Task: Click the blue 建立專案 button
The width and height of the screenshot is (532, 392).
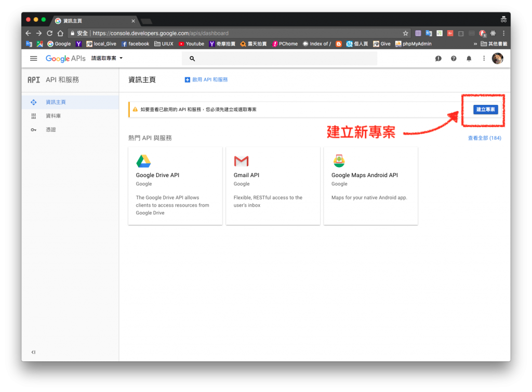Action: [486, 110]
